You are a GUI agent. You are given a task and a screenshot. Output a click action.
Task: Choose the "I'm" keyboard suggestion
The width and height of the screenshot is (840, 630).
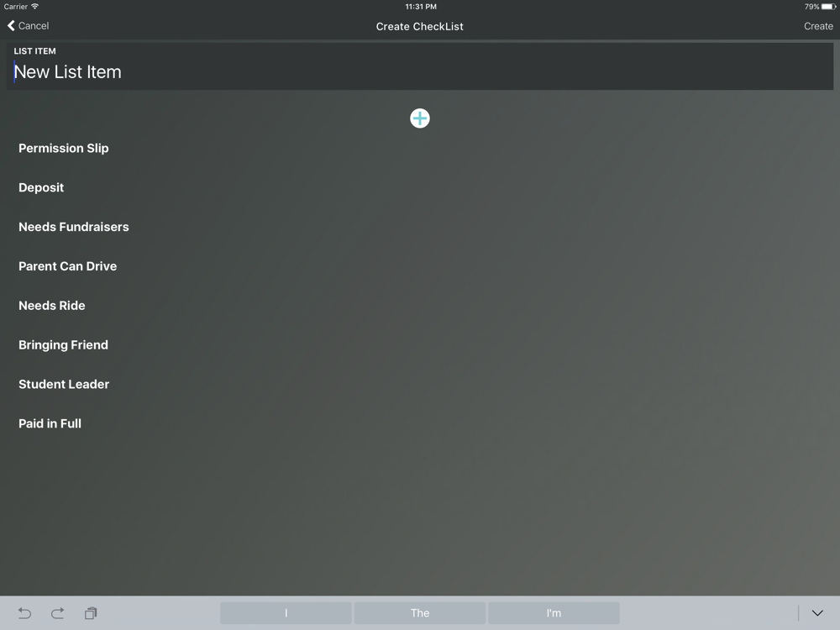click(554, 613)
